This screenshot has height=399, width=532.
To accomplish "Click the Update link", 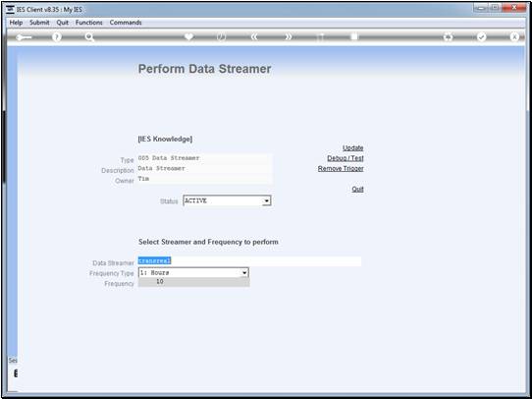I will pos(352,147).
